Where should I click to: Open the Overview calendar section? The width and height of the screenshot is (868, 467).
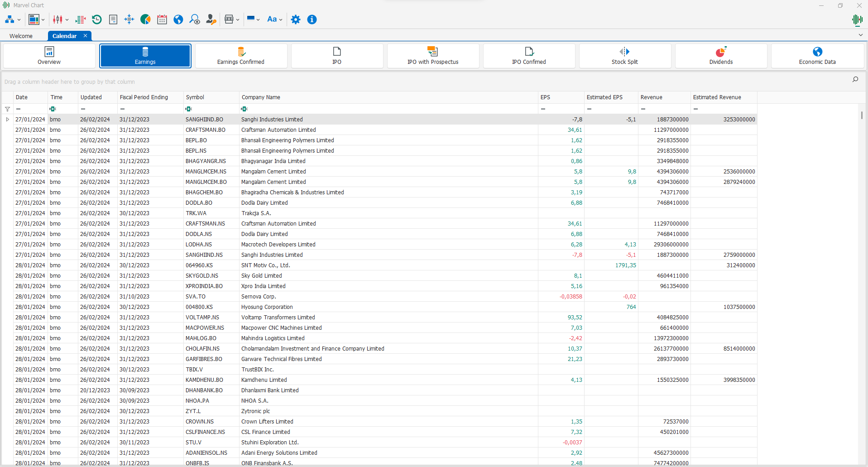[x=49, y=56]
